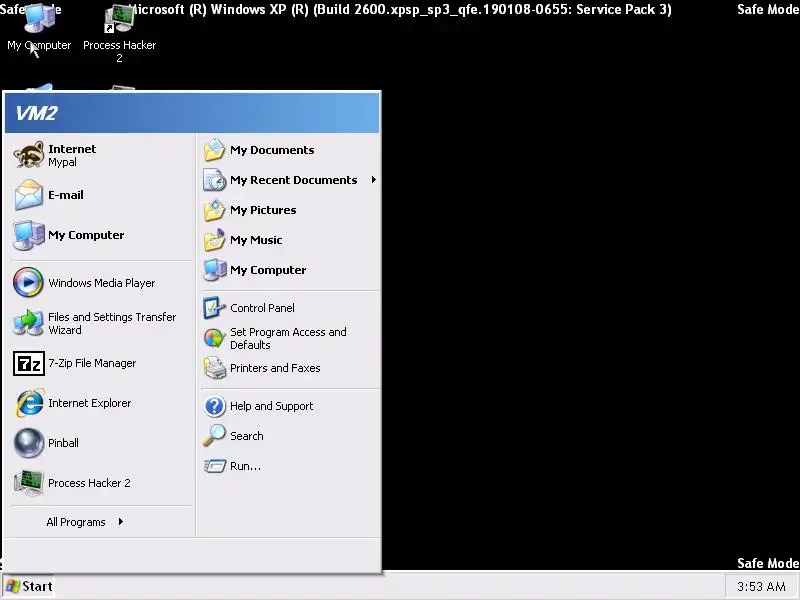Open My Documents folder icon
Viewport: 800px width, 600px height.
[x=214, y=150]
